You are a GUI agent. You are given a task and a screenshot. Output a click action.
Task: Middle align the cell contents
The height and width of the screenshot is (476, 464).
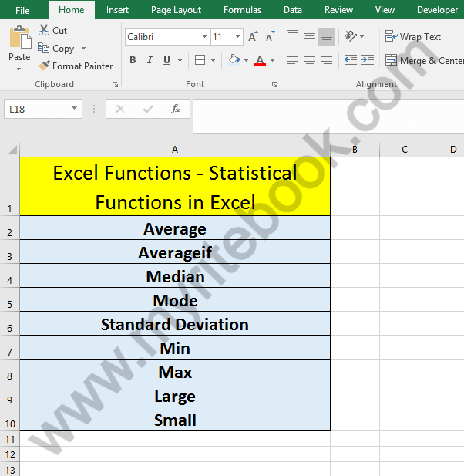[310, 37]
